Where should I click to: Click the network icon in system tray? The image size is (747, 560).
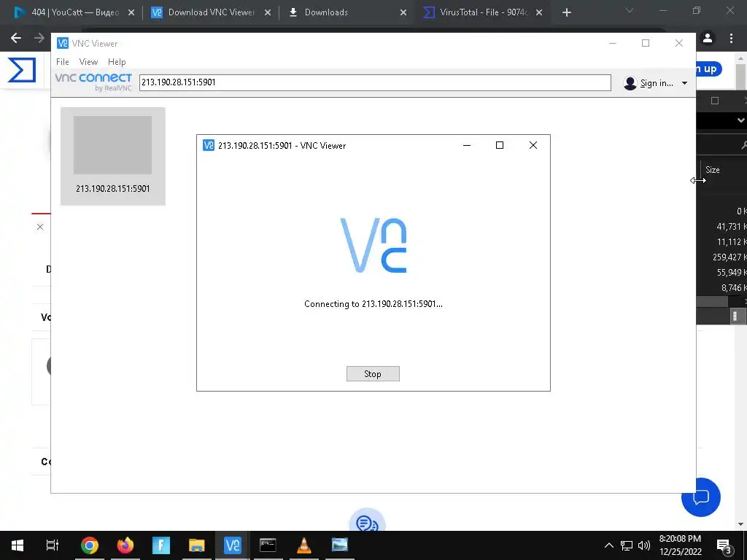point(627,545)
